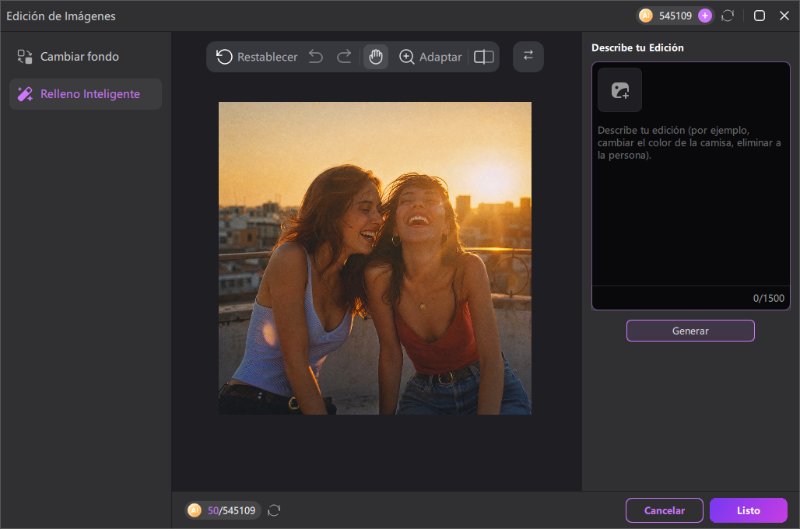This screenshot has height=529, width=800.
Task: Click the 545109 credit balance at top
Action: pyautogui.click(x=675, y=16)
